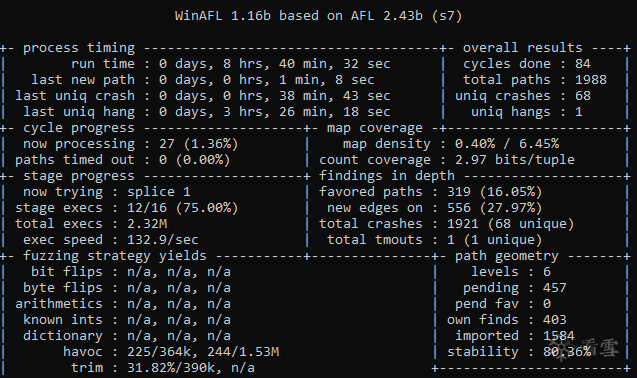This screenshot has height=378, width=637.
Task: Select the now processing value 27
Action: tap(198, 144)
